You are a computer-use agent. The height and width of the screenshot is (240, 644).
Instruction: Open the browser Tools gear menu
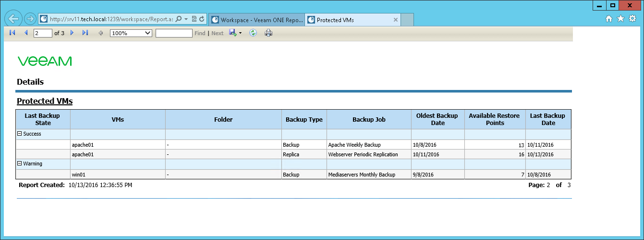point(632,19)
